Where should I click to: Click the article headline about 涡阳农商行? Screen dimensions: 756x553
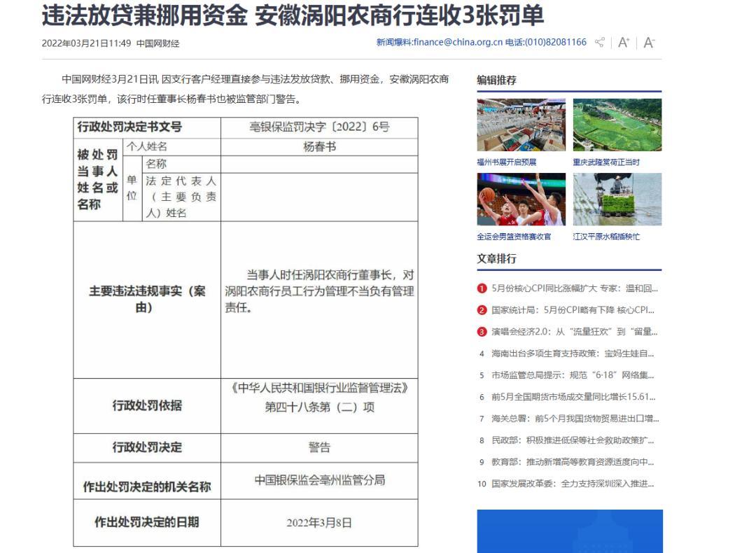click(x=293, y=15)
